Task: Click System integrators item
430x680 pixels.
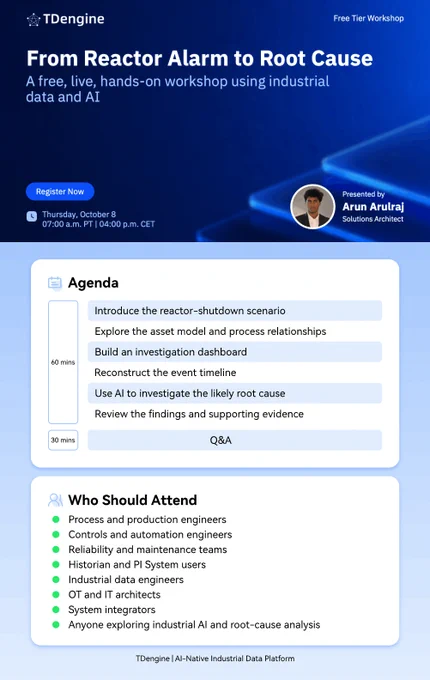Action: pyautogui.click(x=112, y=610)
